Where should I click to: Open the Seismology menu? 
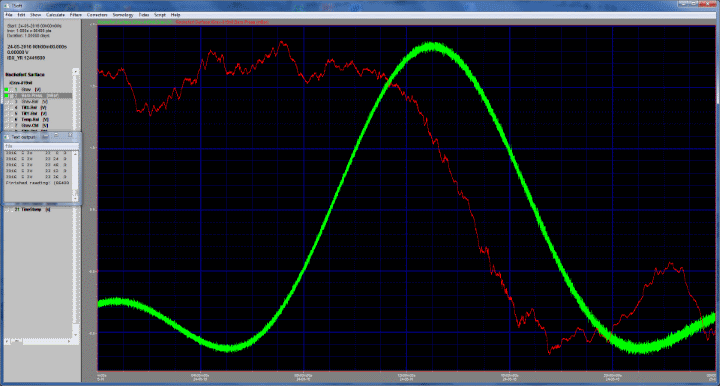pyautogui.click(x=123, y=15)
